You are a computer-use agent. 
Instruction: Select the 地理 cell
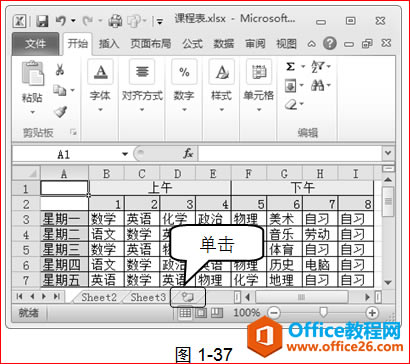pyautogui.click(x=285, y=280)
